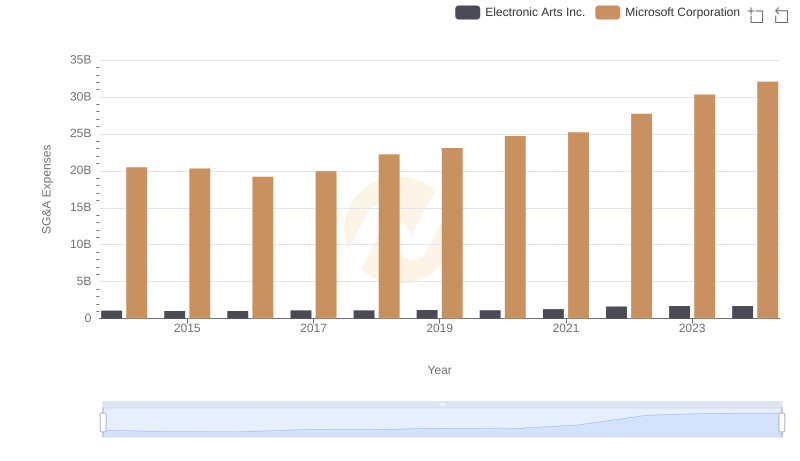Click the Microsoft bar for 2015
This screenshot has width=800, height=461.
point(199,243)
